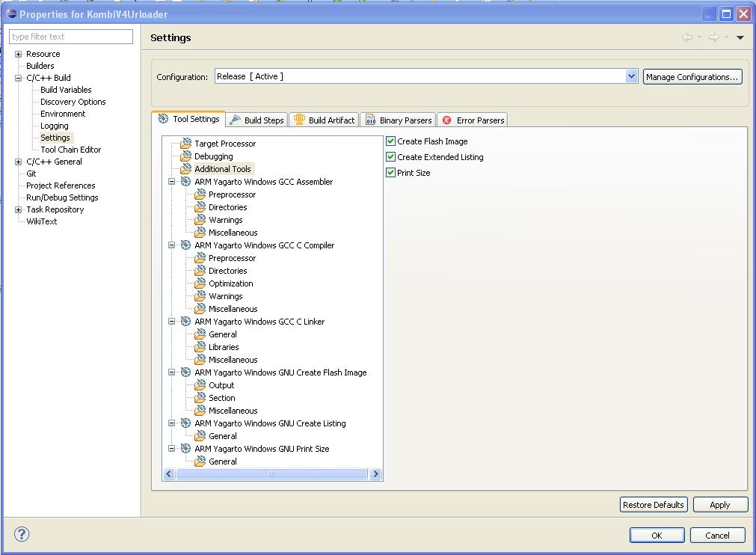Collapse the GCC Assembler tree node
756x555 pixels.
pyautogui.click(x=172, y=182)
